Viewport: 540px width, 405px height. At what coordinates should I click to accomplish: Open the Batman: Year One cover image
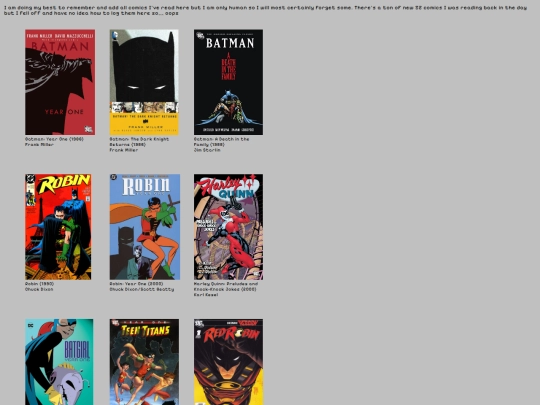pyautogui.click(x=60, y=82)
